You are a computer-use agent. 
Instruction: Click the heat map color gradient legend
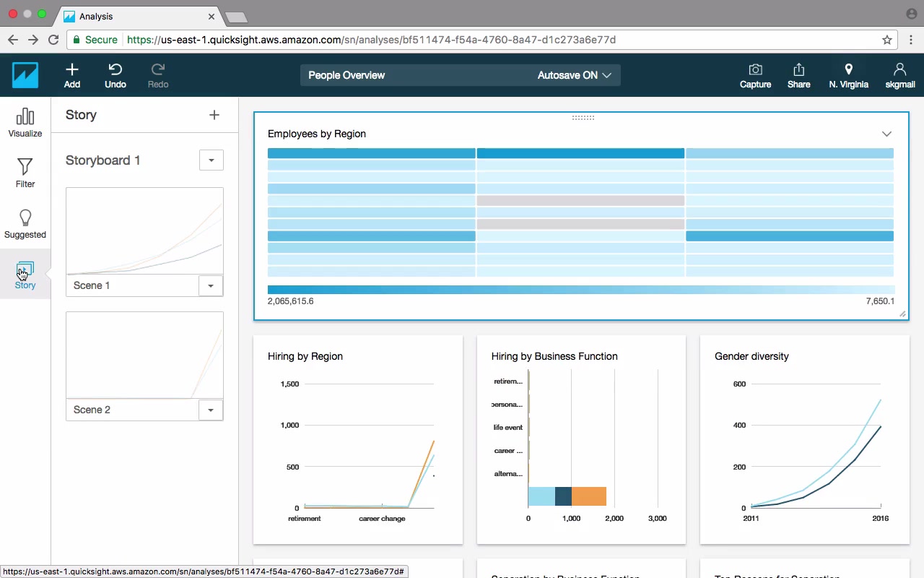click(x=580, y=290)
